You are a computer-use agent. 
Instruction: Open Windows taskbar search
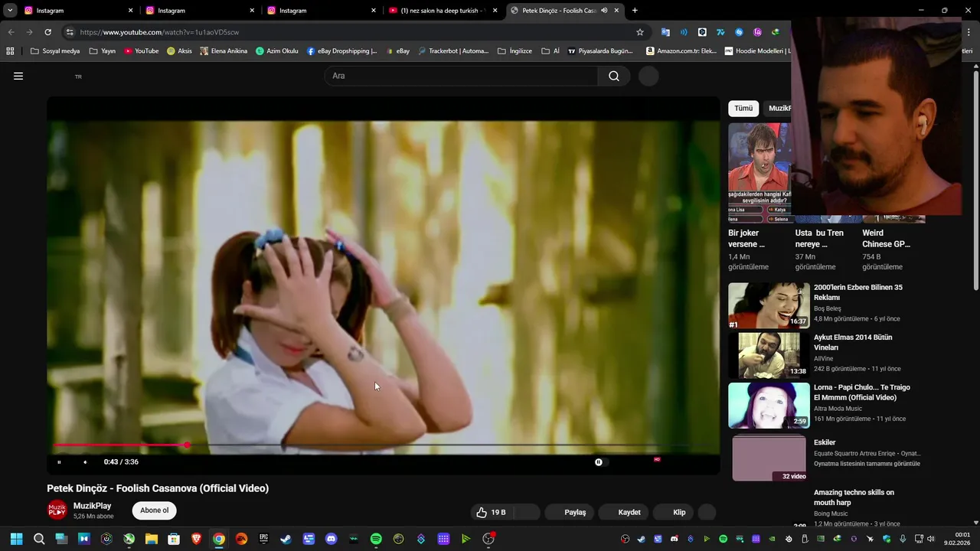pyautogui.click(x=39, y=539)
